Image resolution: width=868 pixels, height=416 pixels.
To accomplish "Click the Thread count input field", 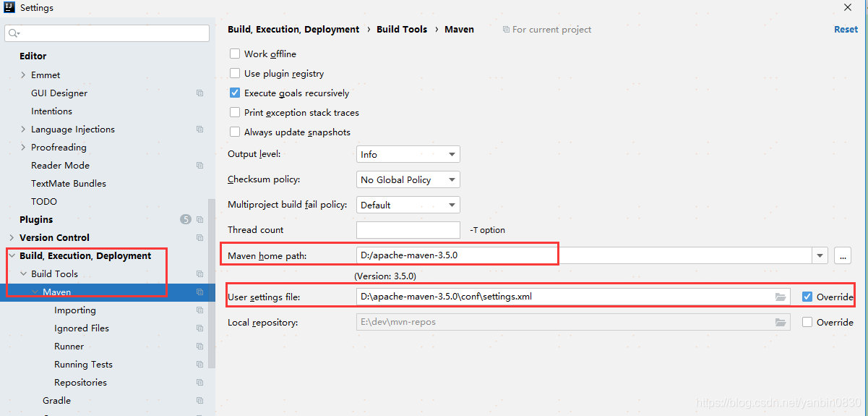I will click(408, 230).
